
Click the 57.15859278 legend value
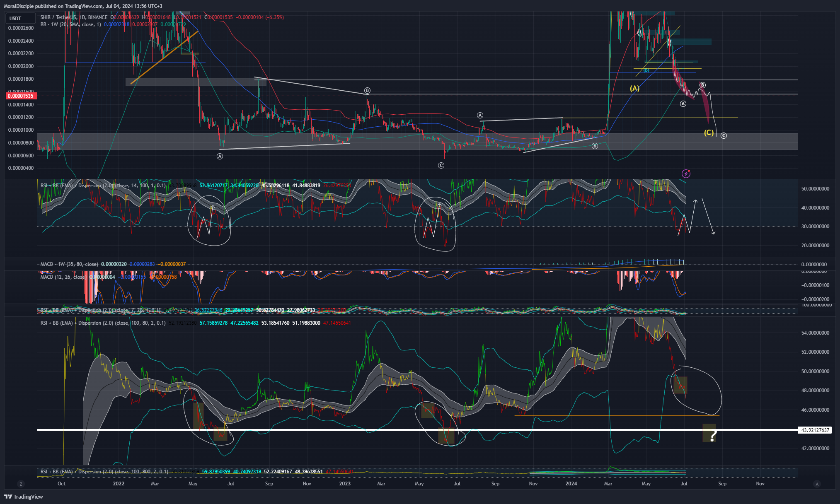[213, 323]
